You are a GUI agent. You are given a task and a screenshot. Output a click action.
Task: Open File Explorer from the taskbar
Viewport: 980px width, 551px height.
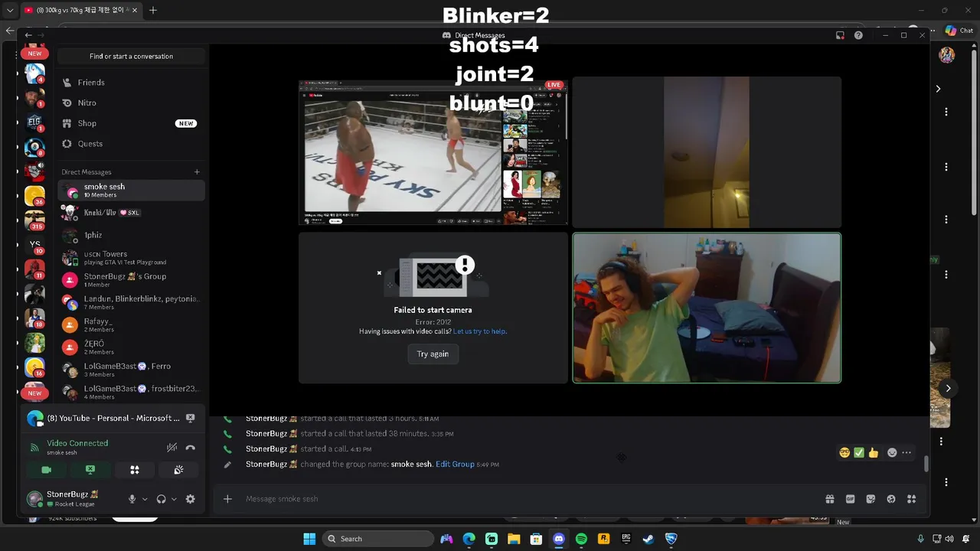514,539
